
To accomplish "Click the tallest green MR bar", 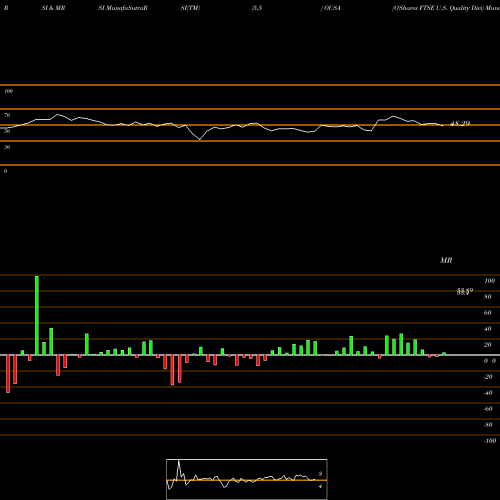I will (x=37, y=315).
